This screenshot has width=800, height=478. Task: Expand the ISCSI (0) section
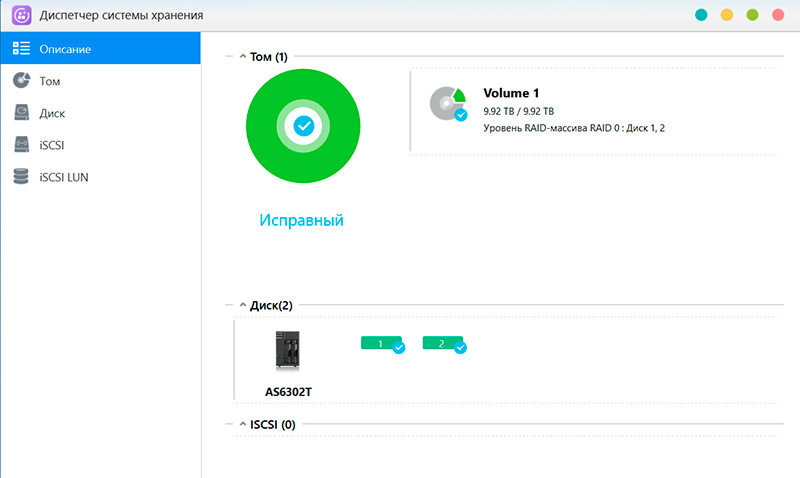pos(243,424)
